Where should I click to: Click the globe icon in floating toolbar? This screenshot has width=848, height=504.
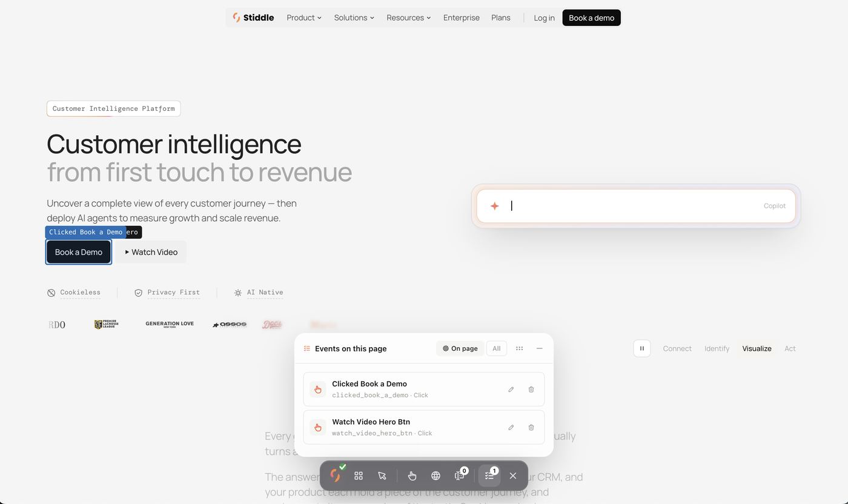point(436,476)
